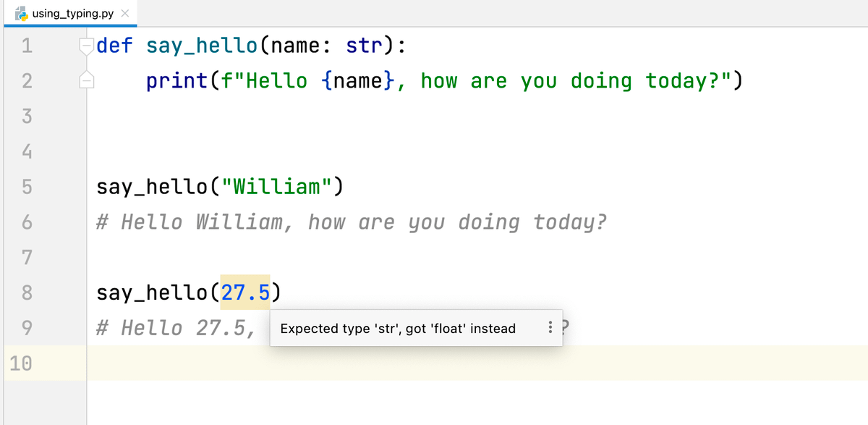
Task: Click the str type annotation on line 1
Action: [364, 45]
